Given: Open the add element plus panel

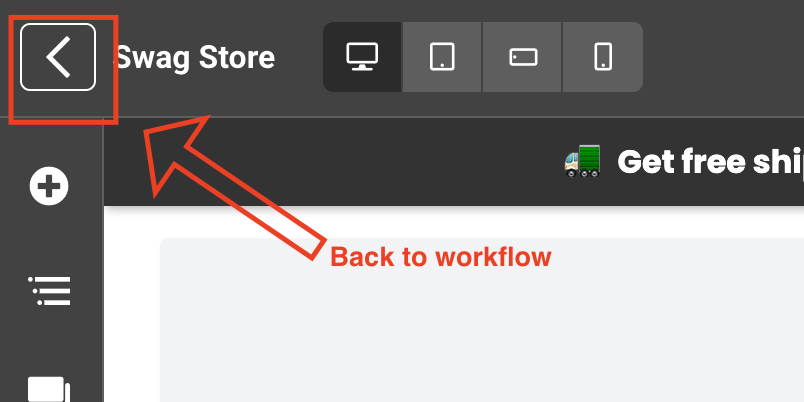Looking at the screenshot, I should click(x=49, y=186).
